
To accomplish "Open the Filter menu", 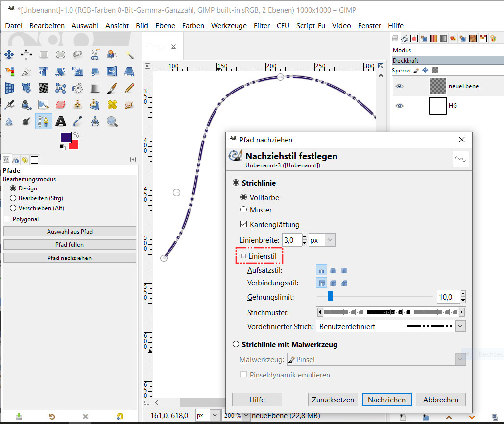I will click(x=262, y=26).
